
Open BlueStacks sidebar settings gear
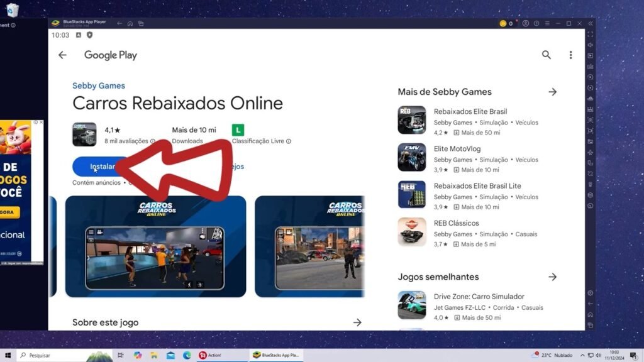click(590, 293)
